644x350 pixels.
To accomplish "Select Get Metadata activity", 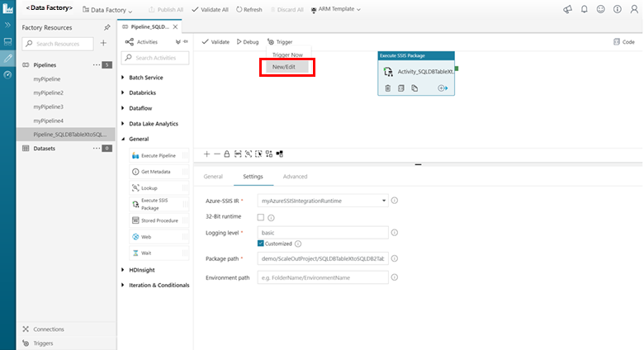I will pyautogui.click(x=159, y=172).
